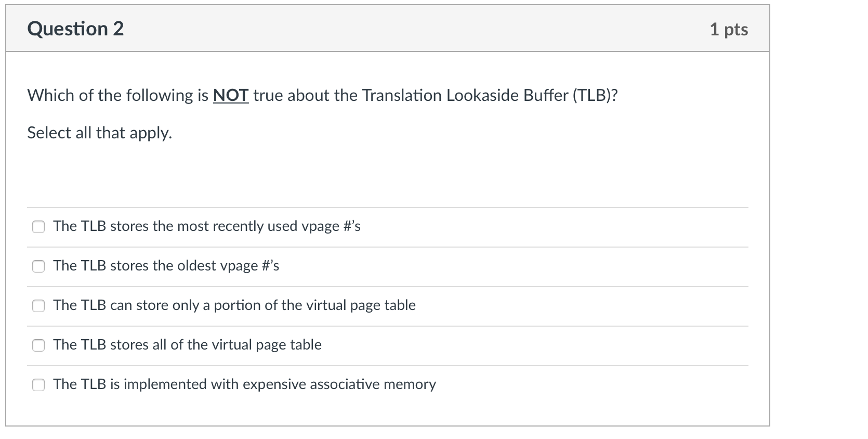Select the 'stores all of the virtual page table' checkbox
The width and height of the screenshot is (868, 439).
point(38,345)
